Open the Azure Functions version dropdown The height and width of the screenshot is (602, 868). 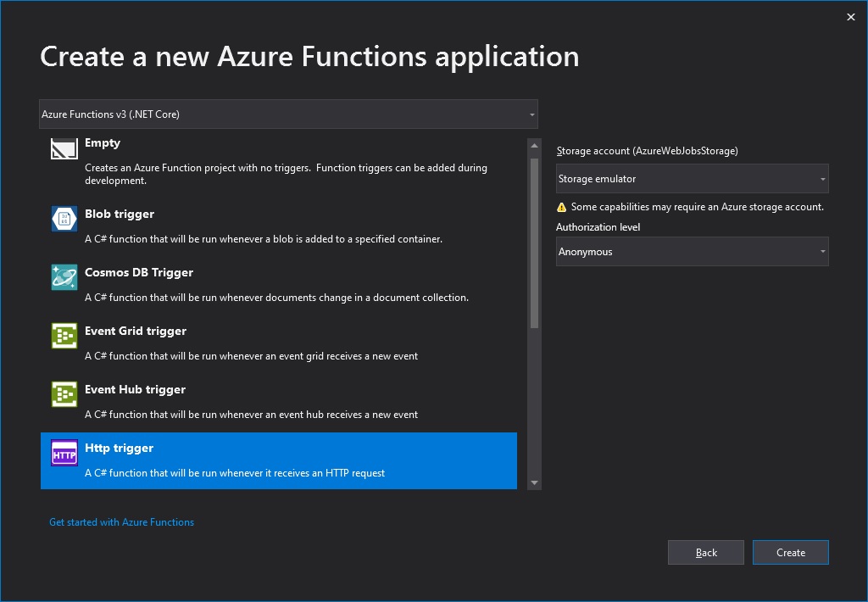288,114
